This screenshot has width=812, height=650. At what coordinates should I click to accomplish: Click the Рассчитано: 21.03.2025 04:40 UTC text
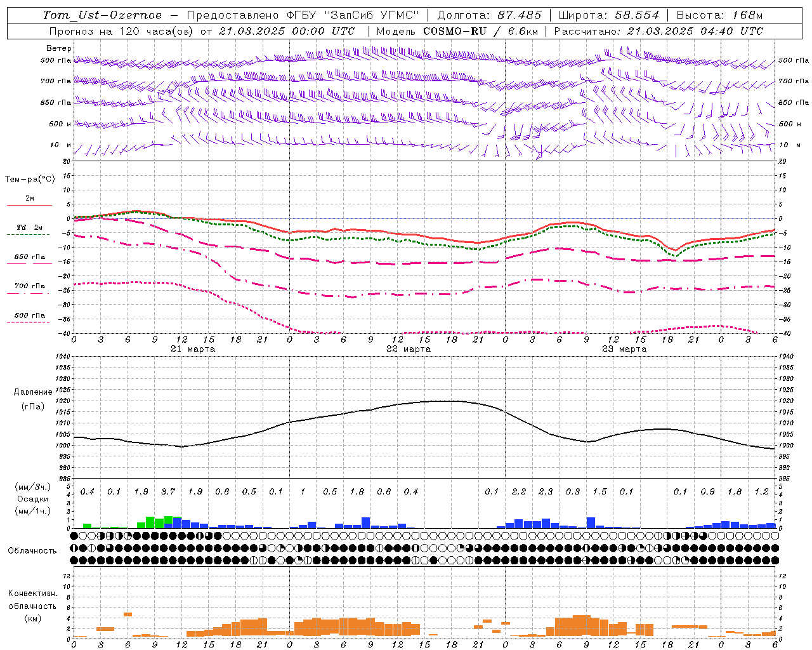click(658, 31)
